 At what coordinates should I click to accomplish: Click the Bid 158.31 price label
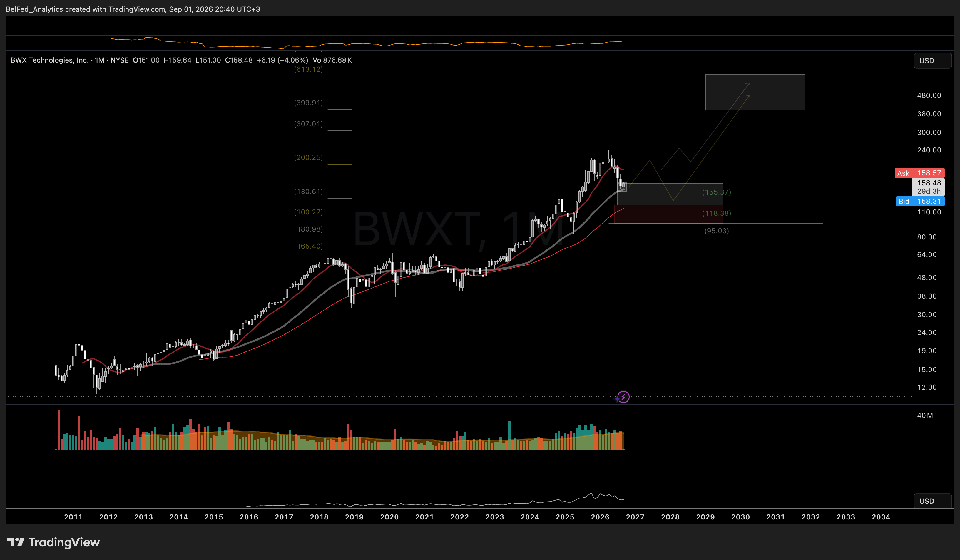[920, 201]
